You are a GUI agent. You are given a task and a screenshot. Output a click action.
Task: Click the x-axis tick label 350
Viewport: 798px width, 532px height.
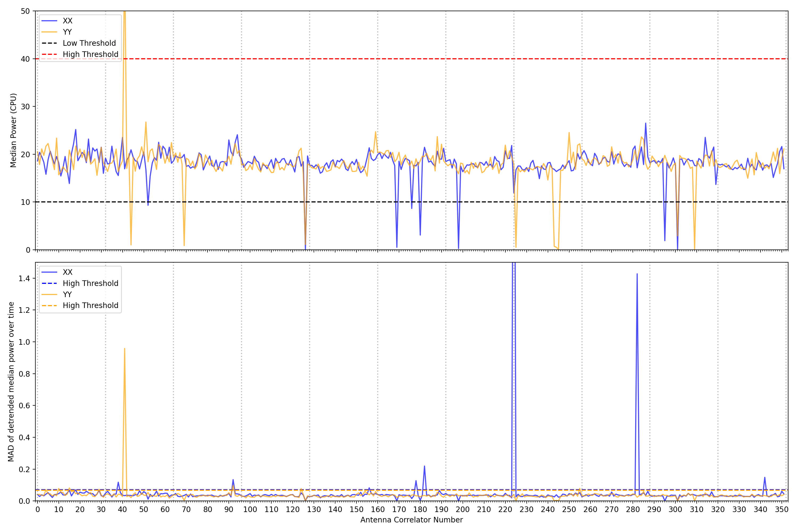pyautogui.click(x=782, y=509)
